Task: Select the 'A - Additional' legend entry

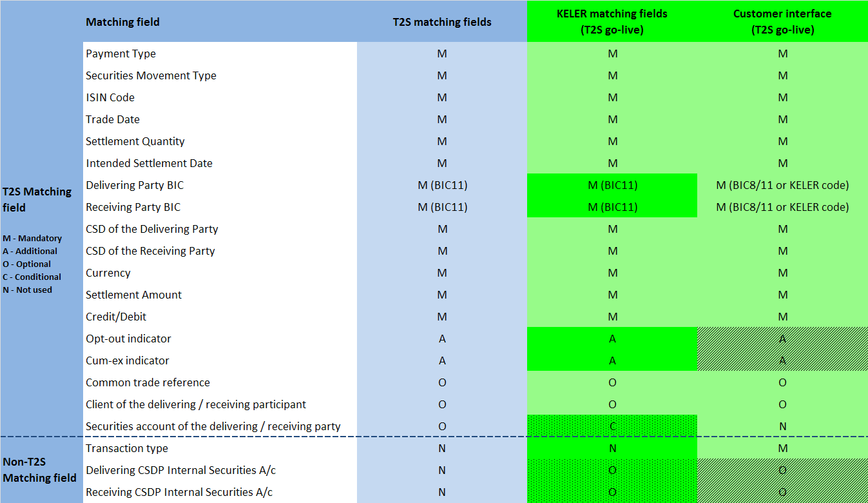Action: pyautogui.click(x=30, y=251)
